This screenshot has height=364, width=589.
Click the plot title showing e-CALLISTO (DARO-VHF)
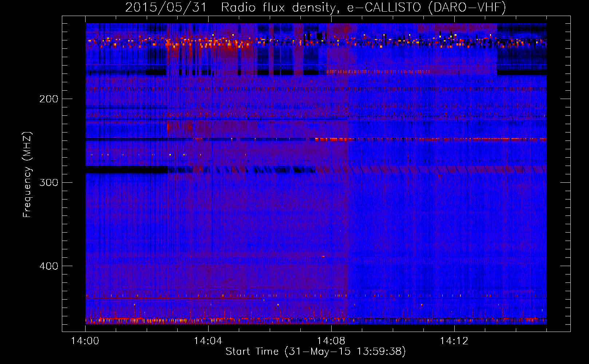(316, 7)
